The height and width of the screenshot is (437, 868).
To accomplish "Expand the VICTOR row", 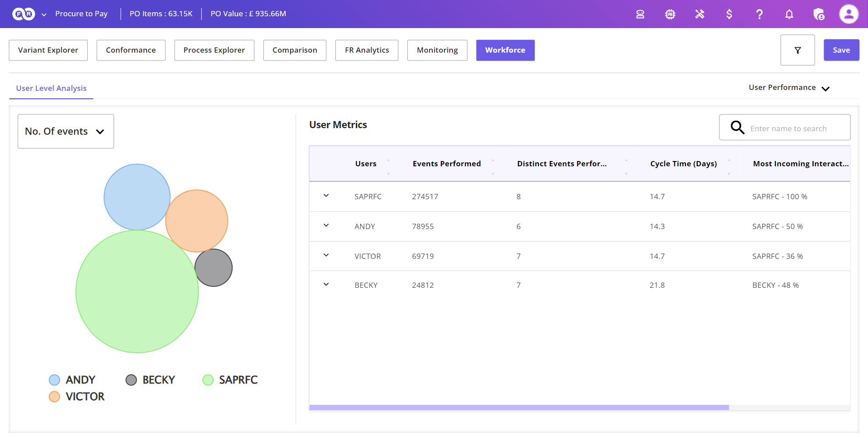I will [x=326, y=255].
